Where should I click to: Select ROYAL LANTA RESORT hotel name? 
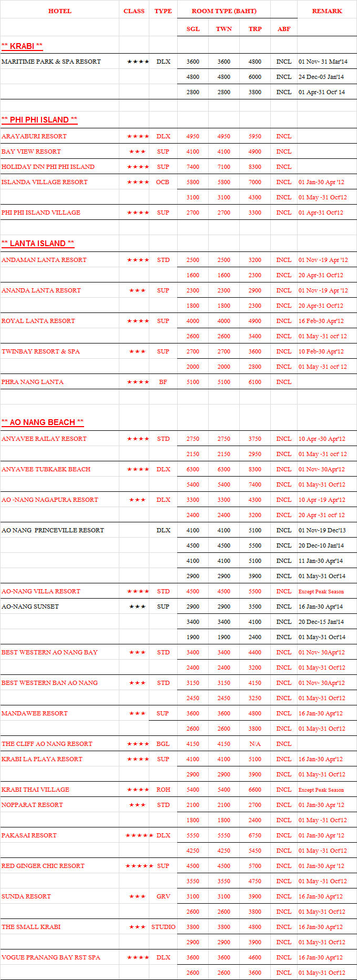coord(38,321)
